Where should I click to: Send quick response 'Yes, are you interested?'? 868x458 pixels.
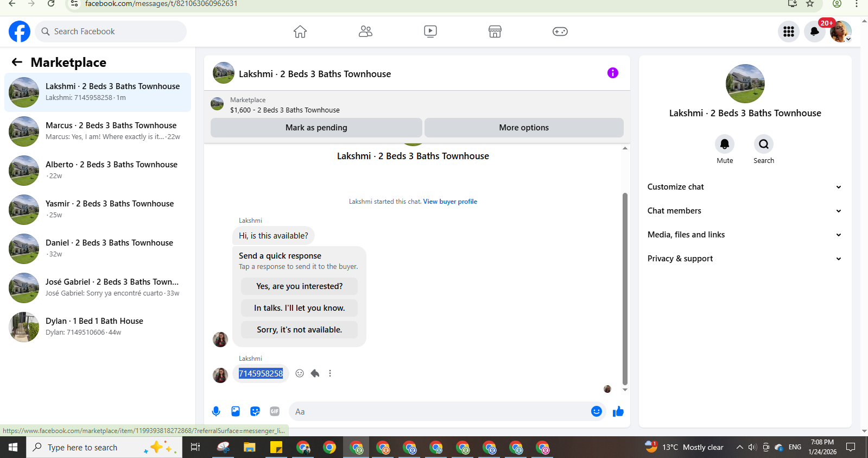click(300, 286)
